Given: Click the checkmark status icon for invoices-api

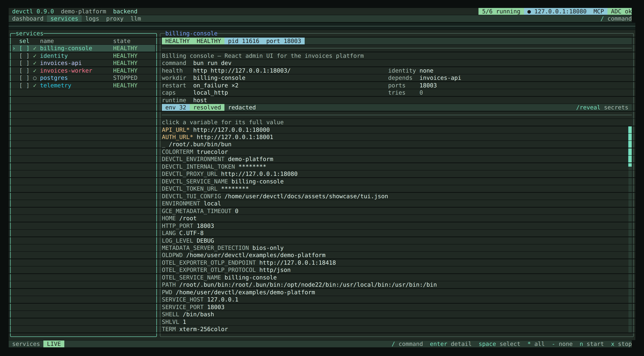Looking at the screenshot, I should (x=35, y=63).
